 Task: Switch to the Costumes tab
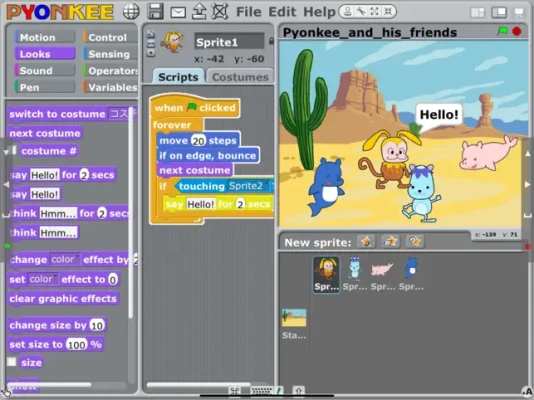point(240,77)
